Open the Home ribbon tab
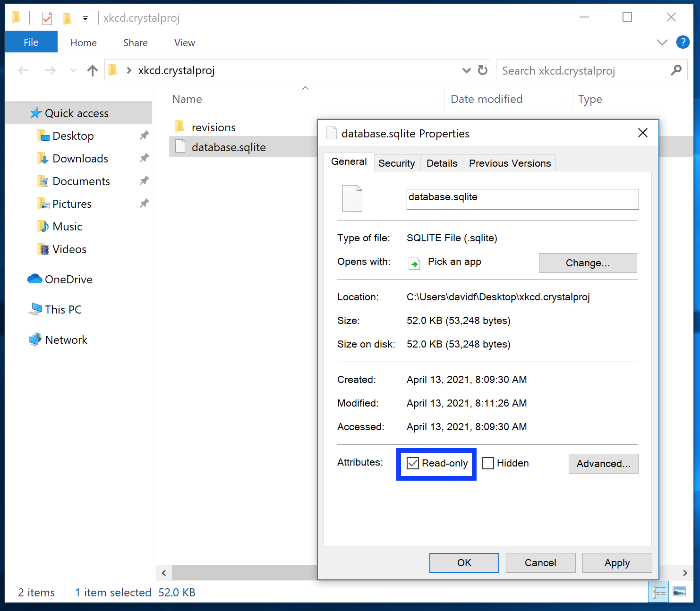Image resolution: width=700 pixels, height=611 pixels. (84, 43)
